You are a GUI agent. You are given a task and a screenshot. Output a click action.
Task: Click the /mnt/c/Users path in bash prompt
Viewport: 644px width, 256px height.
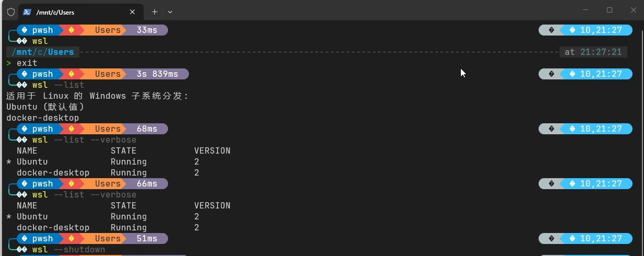click(43, 52)
